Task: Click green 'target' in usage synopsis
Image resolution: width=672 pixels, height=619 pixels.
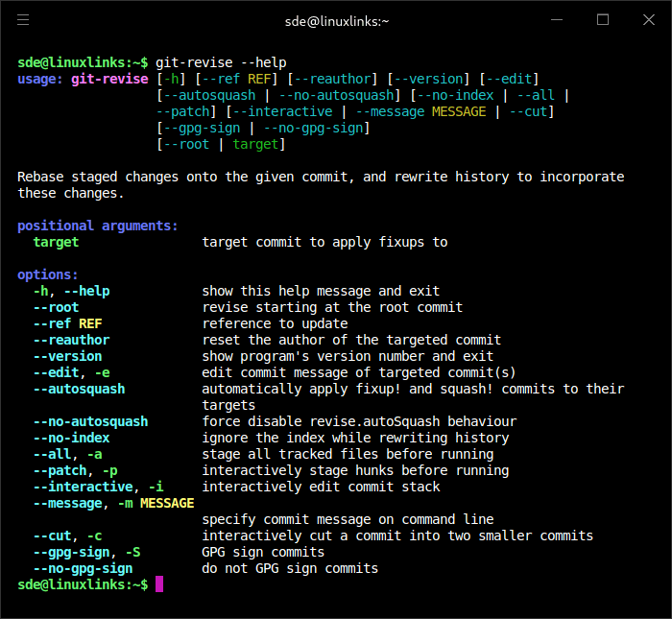Action: coord(255,144)
